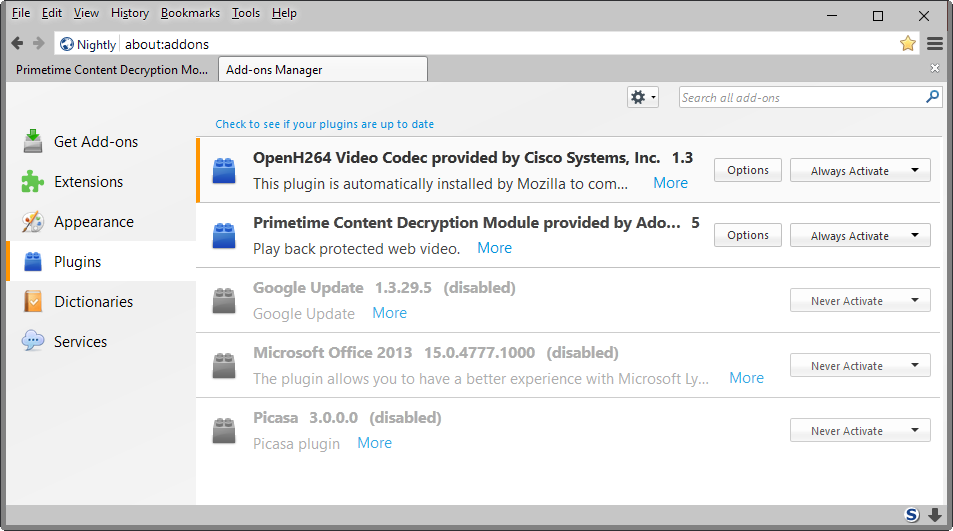Viewport: 953px width, 531px height.
Task: Select the Primetime Content Decryption Module title
Action: point(467,223)
